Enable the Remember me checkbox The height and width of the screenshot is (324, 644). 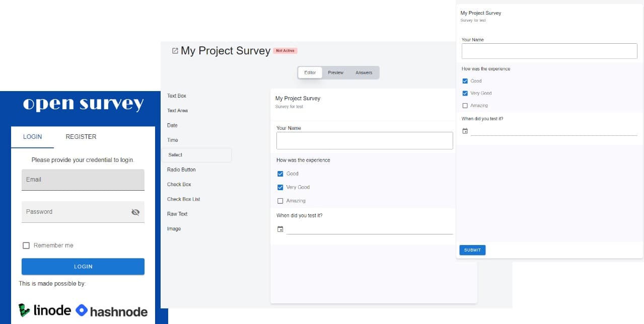point(26,246)
